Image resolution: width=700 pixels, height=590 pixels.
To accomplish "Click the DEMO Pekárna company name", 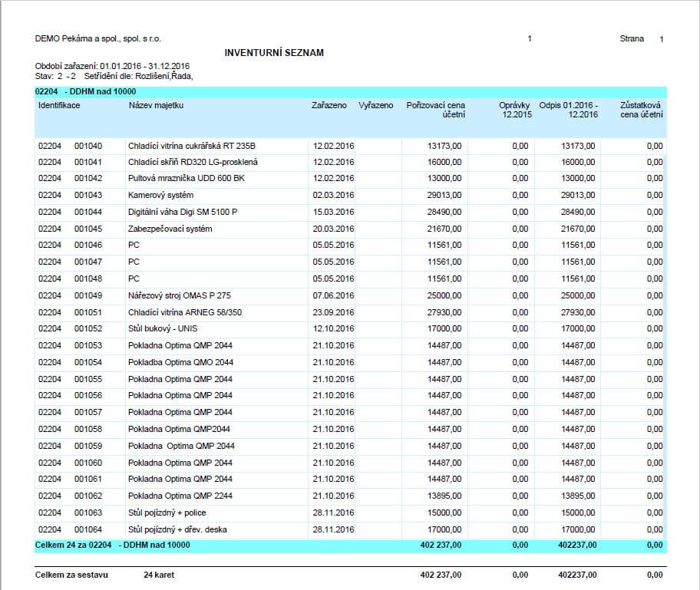I will (98, 38).
